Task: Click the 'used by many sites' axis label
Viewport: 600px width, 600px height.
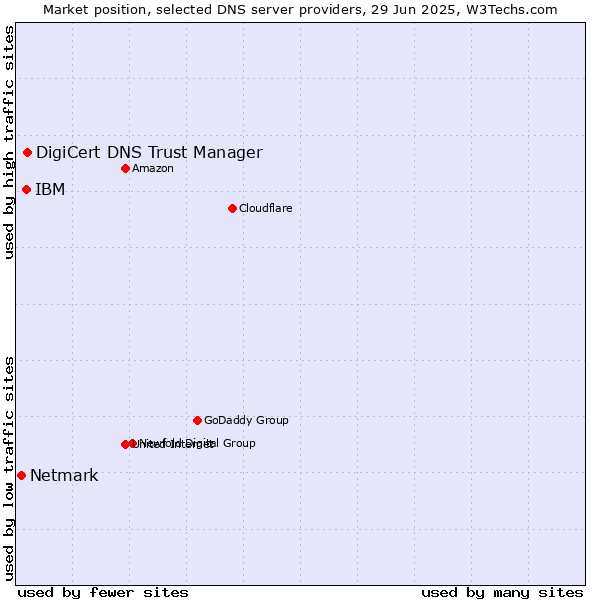Action: tap(502, 593)
